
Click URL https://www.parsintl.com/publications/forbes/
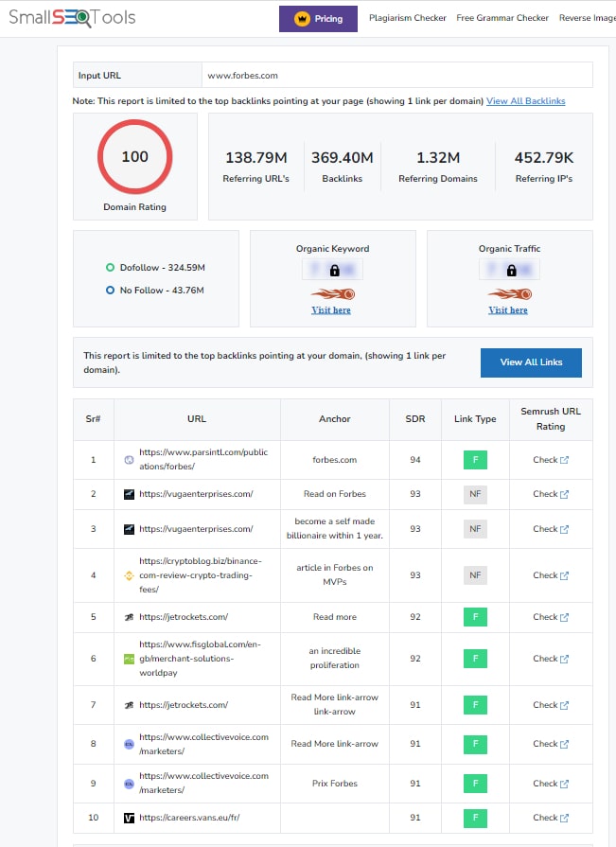(x=203, y=459)
